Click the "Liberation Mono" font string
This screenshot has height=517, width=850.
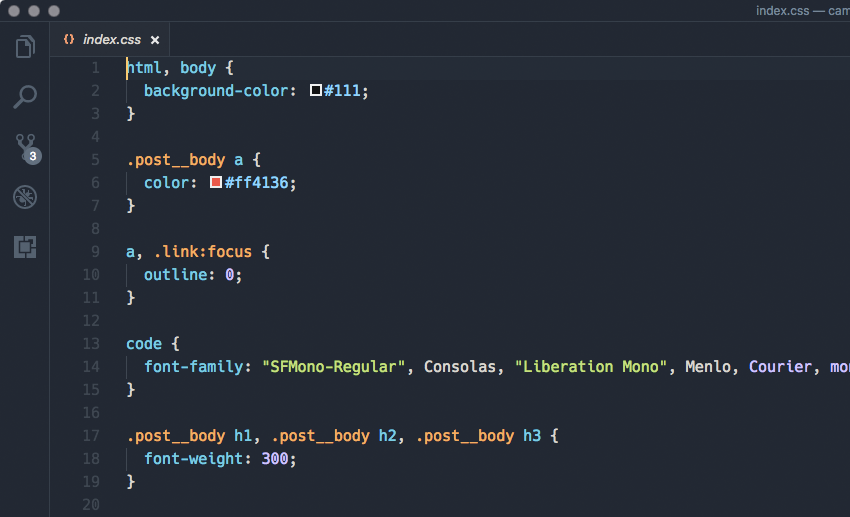(590, 367)
